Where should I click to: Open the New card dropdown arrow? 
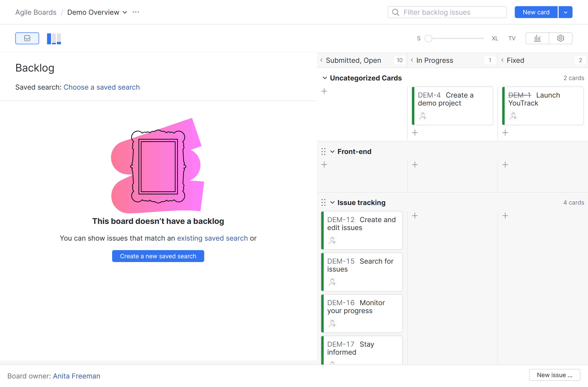coord(565,12)
